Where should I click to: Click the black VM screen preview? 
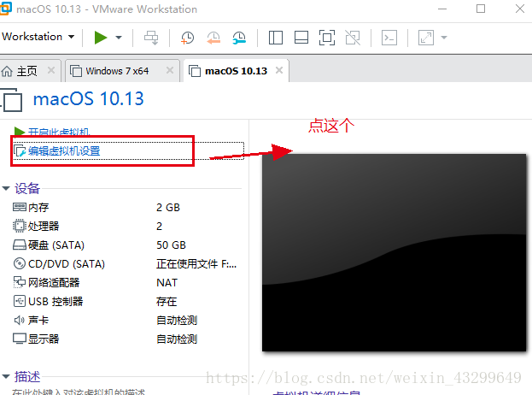pos(394,253)
